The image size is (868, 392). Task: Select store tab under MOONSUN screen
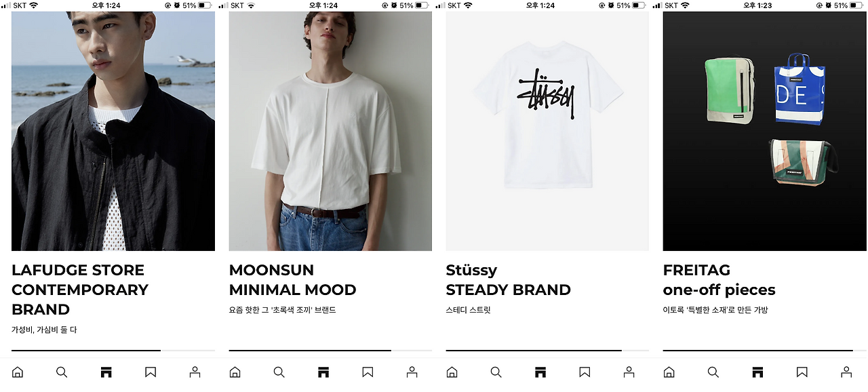tap(323, 372)
